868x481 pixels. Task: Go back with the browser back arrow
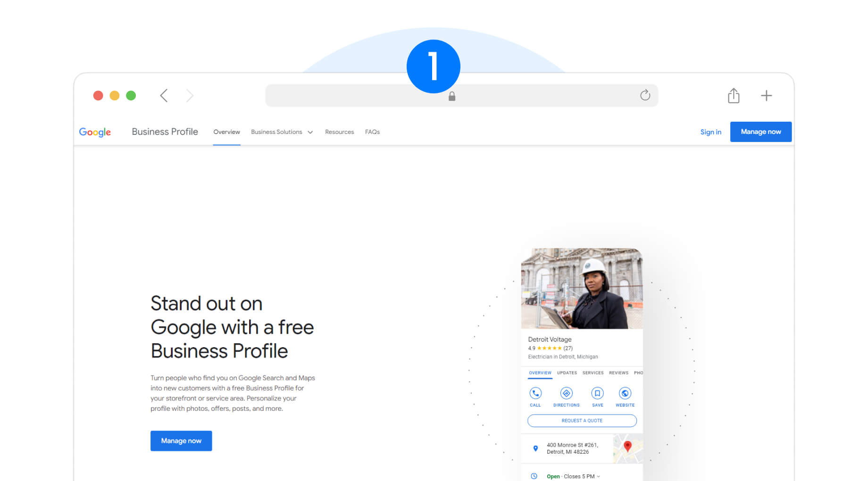[x=164, y=96]
